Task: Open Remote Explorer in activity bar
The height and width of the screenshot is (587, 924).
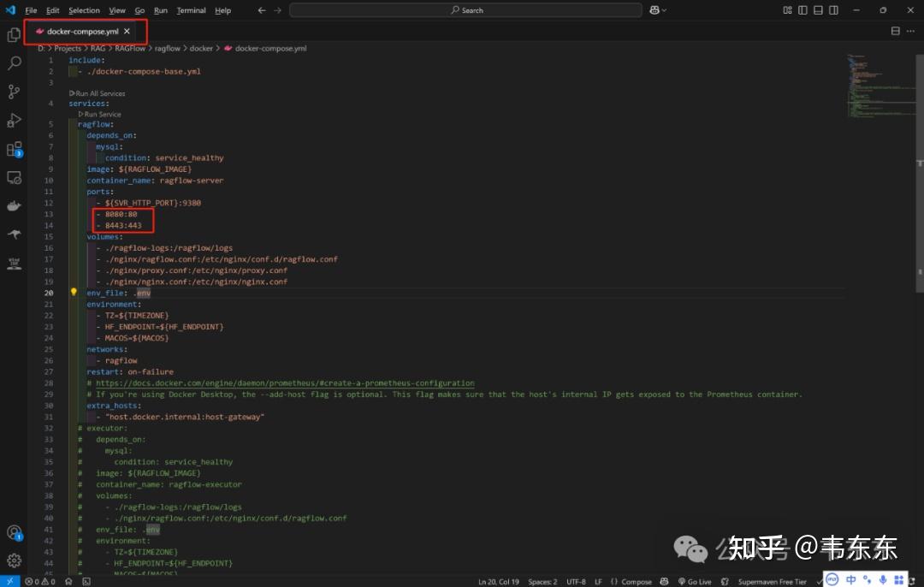Action: [x=14, y=177]
